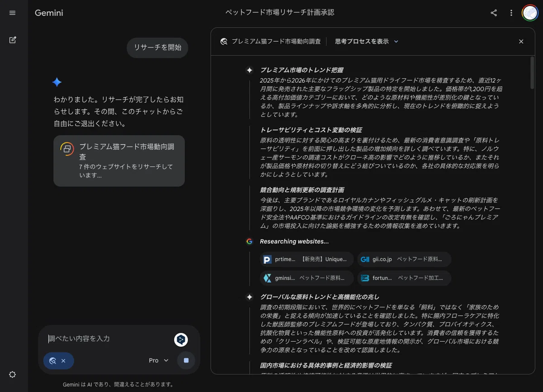Click the Gemini は AI であり disclaimer text
The height and width of the screenshot is (392, 543).
(x=118, y=384)
